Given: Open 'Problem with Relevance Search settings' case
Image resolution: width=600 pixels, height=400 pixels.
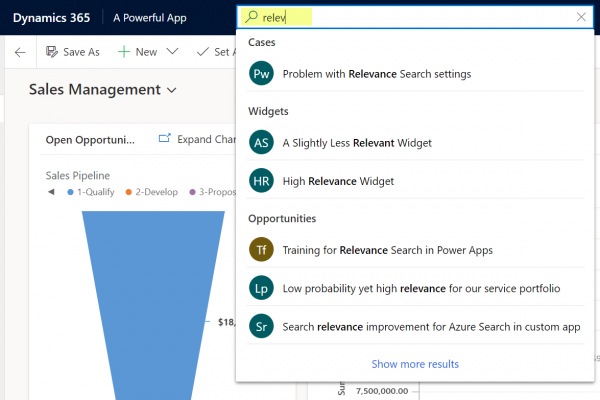Looking at the screenshot, I should tap(415, 74).
